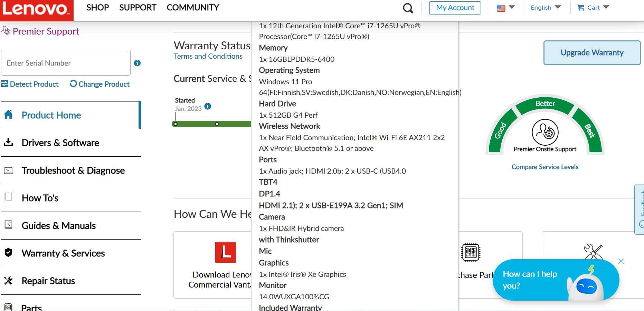Image resolution: width=644 pixels, height=311 pixels.
Task: Click the Download Lenovo Commercial Vantage card text
Action: (220, 280)
